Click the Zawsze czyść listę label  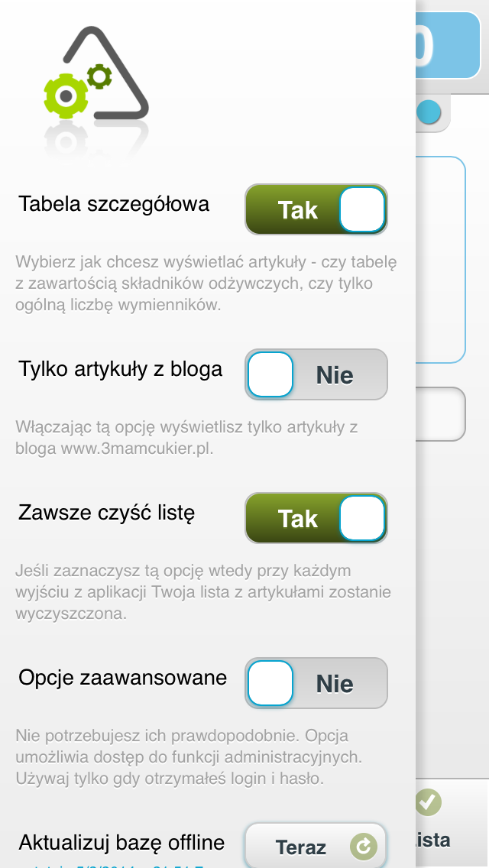point(107,513)
